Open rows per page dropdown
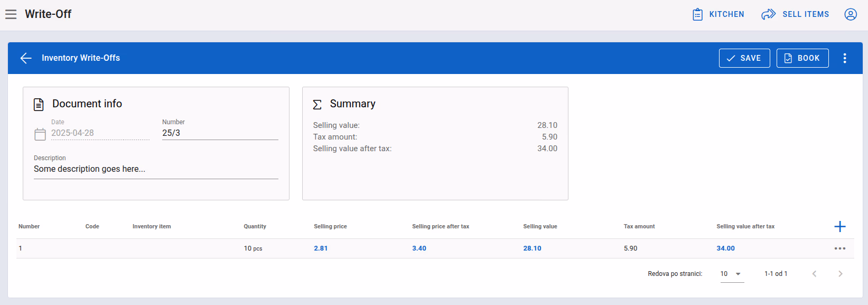 click(732, 274)
